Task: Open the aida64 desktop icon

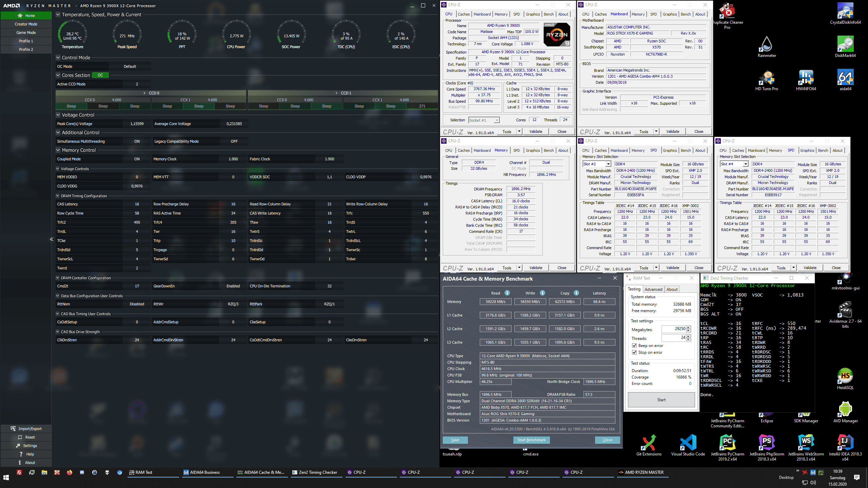Action: coord(845,80)
